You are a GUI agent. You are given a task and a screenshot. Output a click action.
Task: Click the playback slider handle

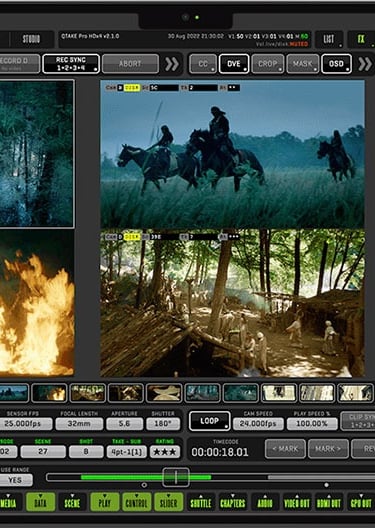click(176, 477)
